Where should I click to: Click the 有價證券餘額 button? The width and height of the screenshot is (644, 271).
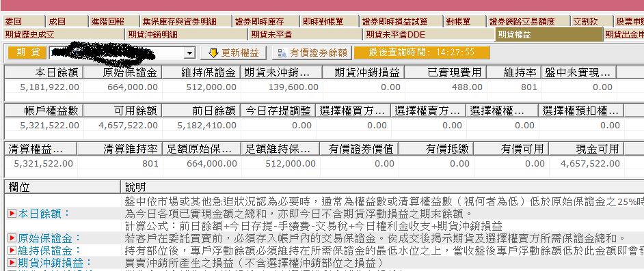(x=312, y=53)
